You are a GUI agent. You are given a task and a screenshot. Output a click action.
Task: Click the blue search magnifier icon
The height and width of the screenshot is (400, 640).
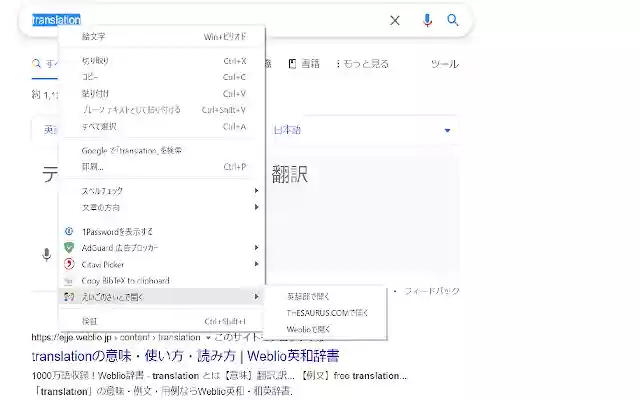coord(453,20)
